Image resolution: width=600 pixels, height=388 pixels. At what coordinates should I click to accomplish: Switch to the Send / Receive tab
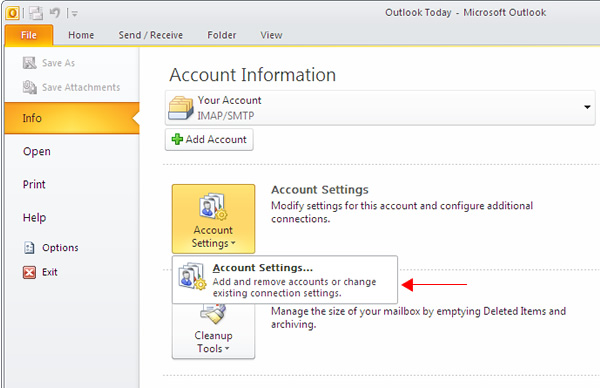click(x=150, y=35)
